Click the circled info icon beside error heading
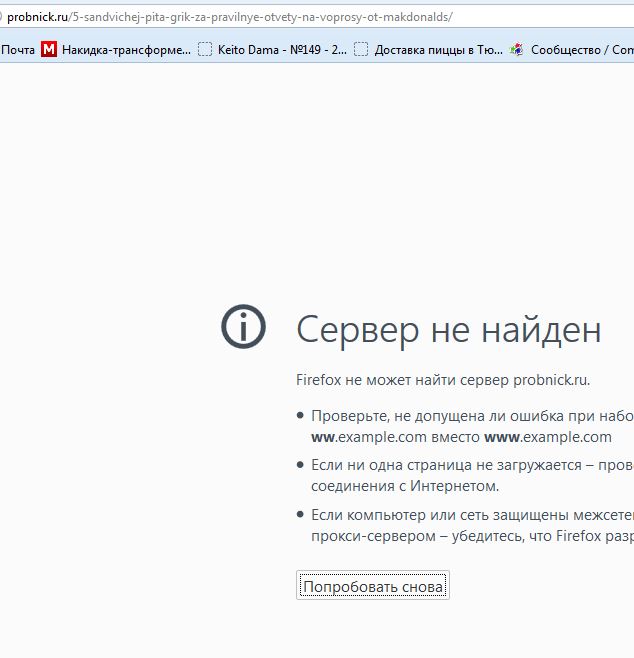 pyautogui.click(x=244, y=327)
